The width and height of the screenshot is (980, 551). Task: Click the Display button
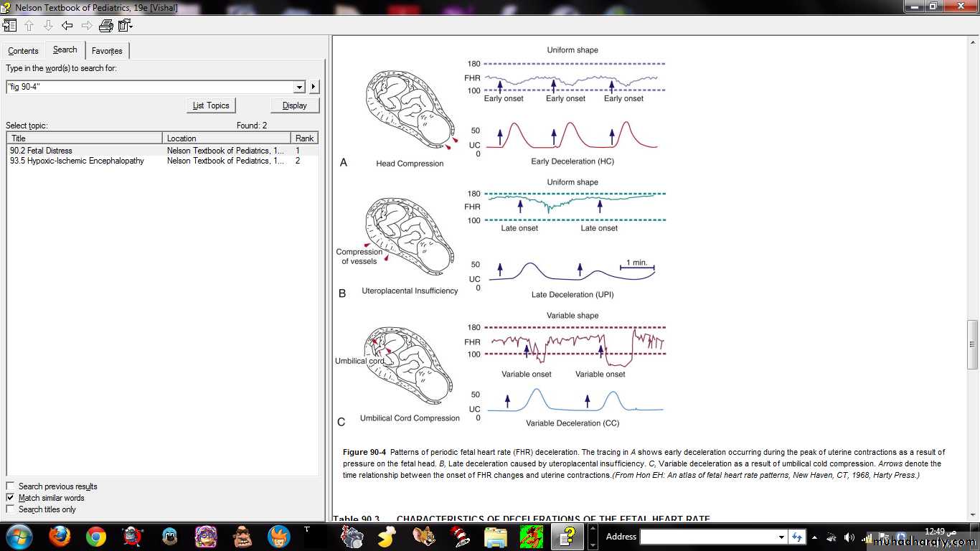pos(295,105)
